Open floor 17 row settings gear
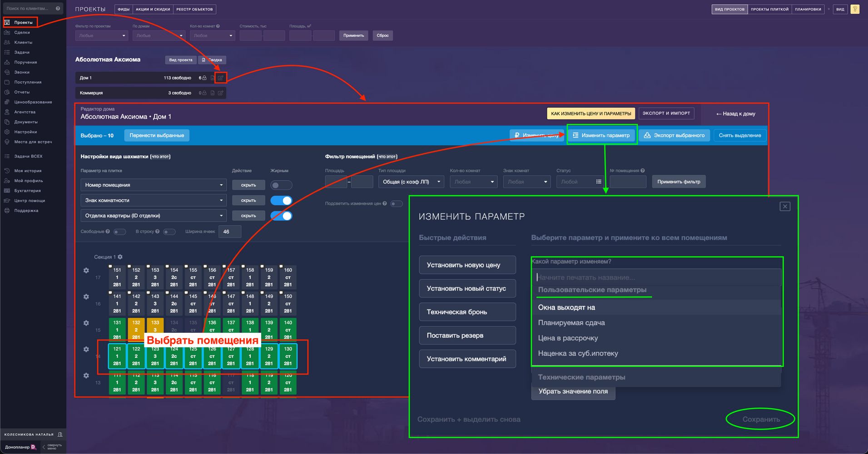The height and width of the screenshot is (454, 868). click(86, 271)
